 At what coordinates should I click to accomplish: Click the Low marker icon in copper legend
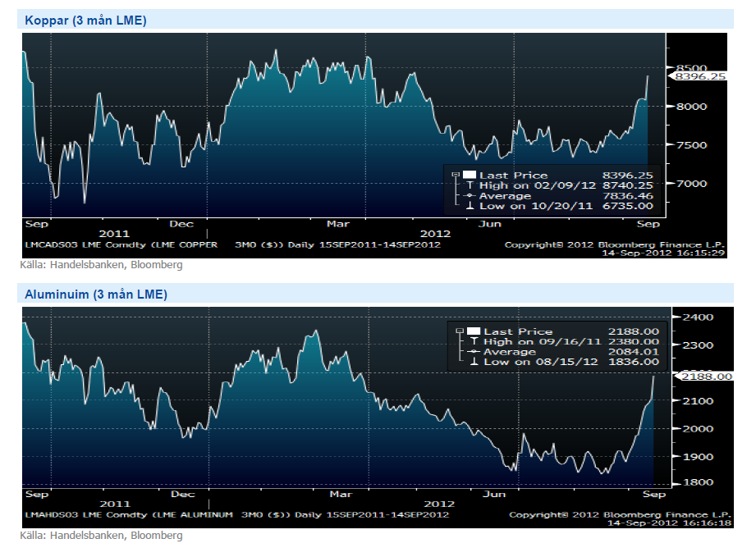[x=469, y=206]
